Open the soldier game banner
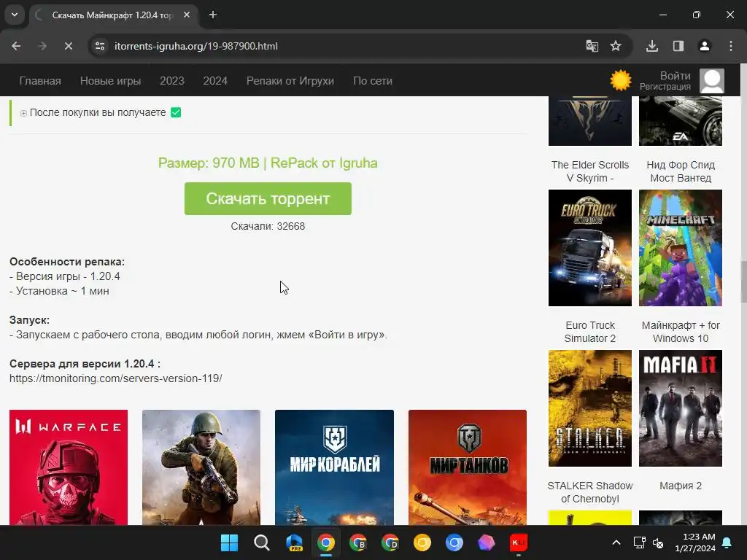747x560 pixels. pyautogui.click(x=201, y=467)
